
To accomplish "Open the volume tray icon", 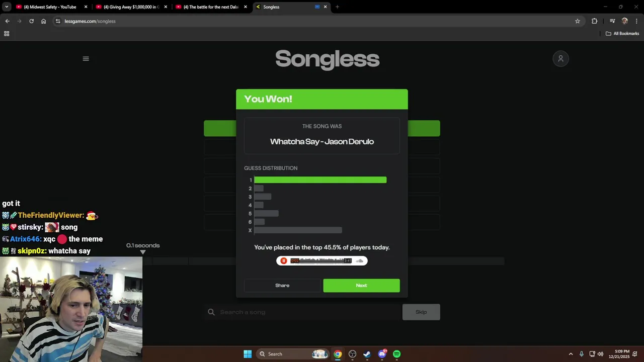I will [600, 354].
